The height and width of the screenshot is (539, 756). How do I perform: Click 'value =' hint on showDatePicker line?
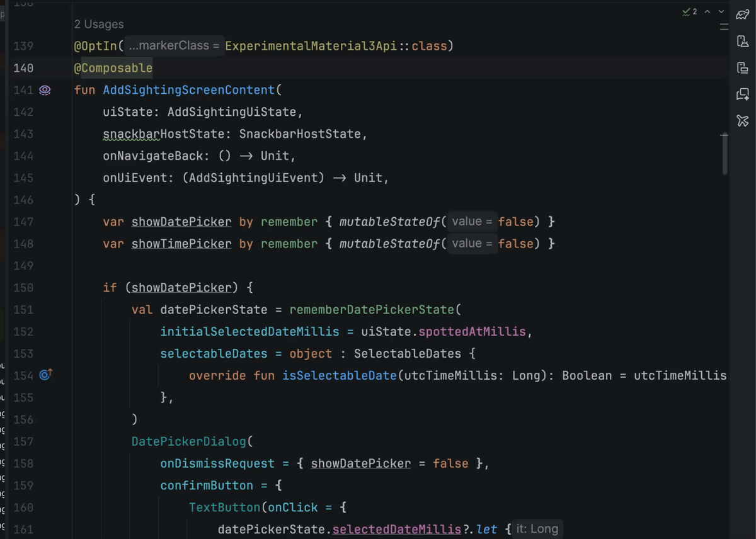pos(471,222)
